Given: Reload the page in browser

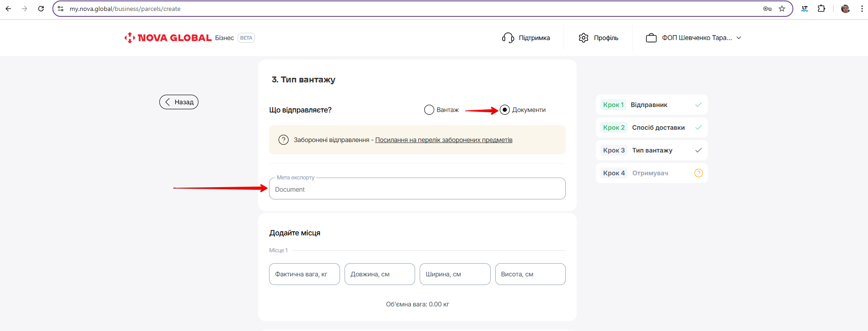Looking at the screenshot, I should [x=41, y=9].
